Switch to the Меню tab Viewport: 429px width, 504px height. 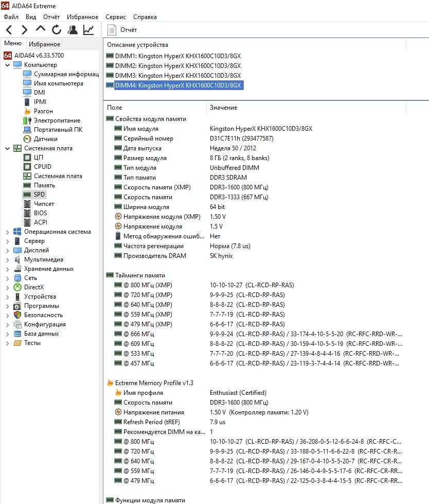click(13, 43)
